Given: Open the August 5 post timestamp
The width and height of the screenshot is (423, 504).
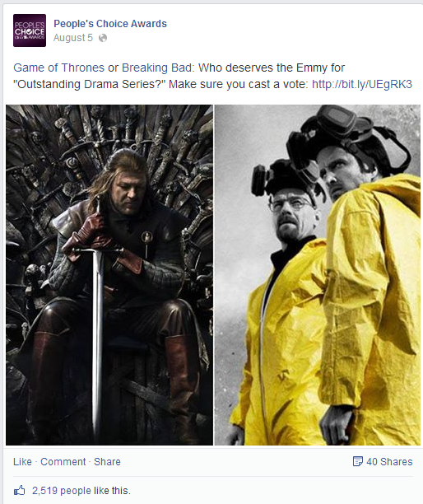Looking at the screenshot, I should tap(73, 38).
